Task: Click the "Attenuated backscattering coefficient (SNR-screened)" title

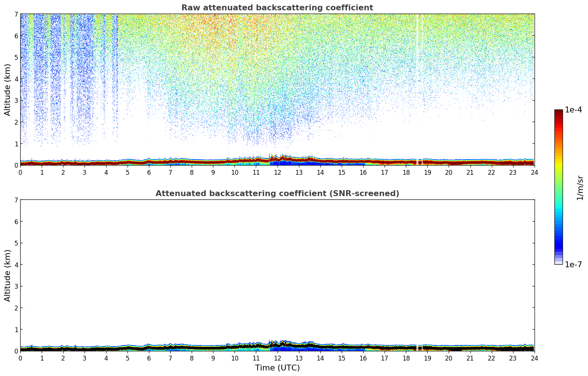Action: [277, 194]
